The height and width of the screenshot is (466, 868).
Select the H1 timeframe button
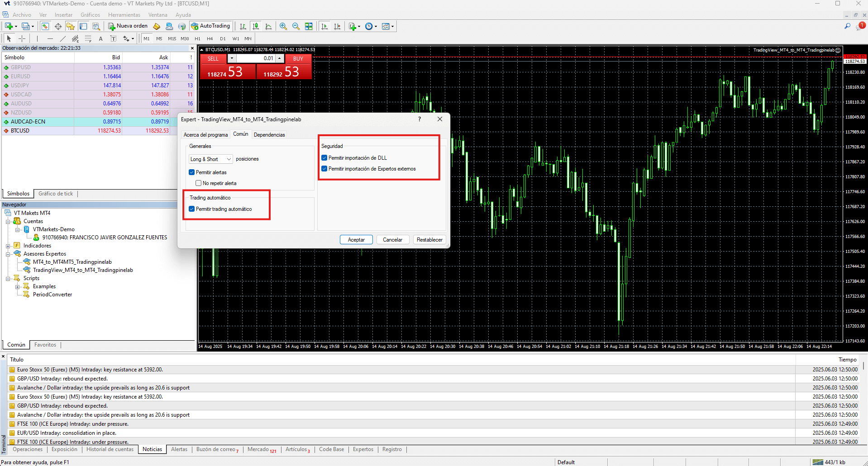(197, 38)
